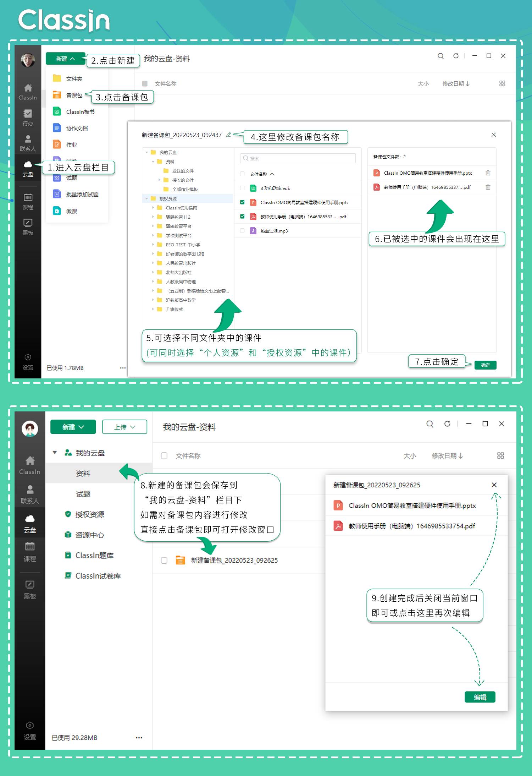This screenshot has height=776, width=532.
Task: Delete ClassIn OMO pptx from the 备课包 list
Action: point(488,173)
